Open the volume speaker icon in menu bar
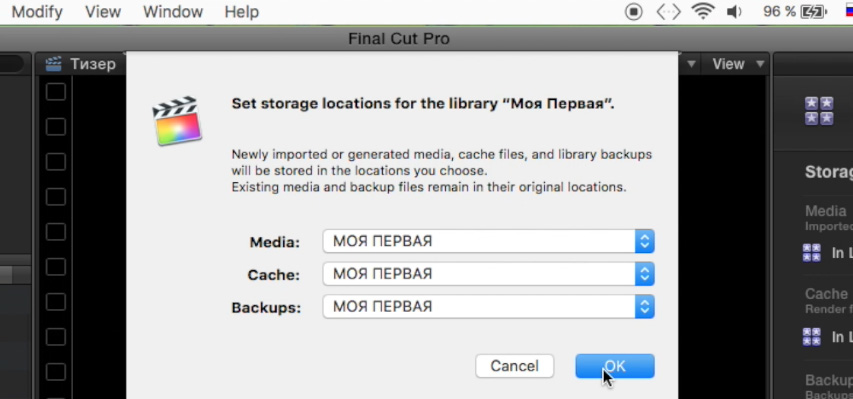853x399 pixels. [x=734, y=11]
